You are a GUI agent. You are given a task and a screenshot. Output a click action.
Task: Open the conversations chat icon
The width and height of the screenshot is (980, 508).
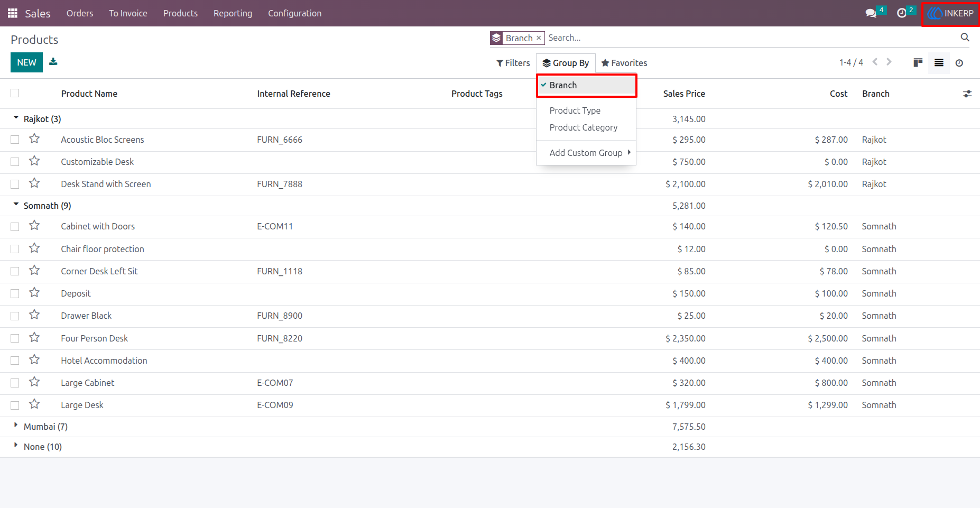pos(871,13)
